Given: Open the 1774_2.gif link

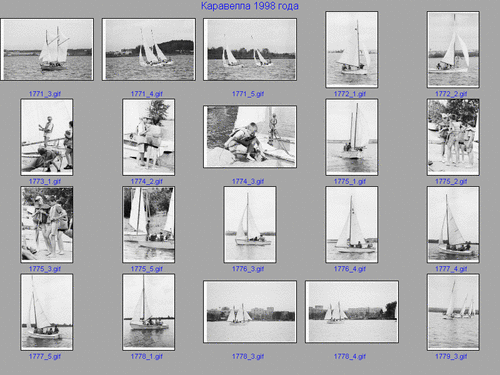Looking at the screenshot, I should click(147, 181).
